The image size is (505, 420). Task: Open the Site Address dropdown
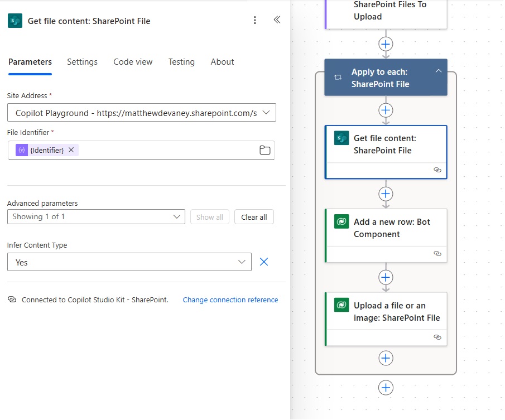coord(142,113)
